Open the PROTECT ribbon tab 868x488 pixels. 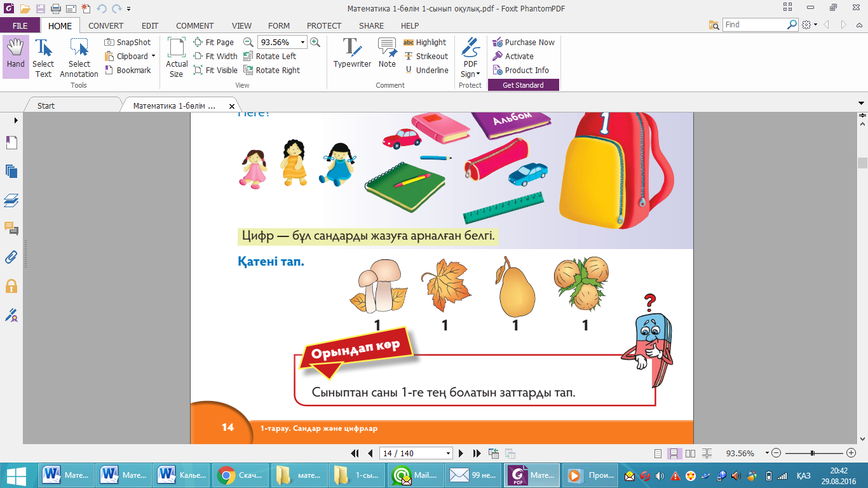(x=324, y=25)
